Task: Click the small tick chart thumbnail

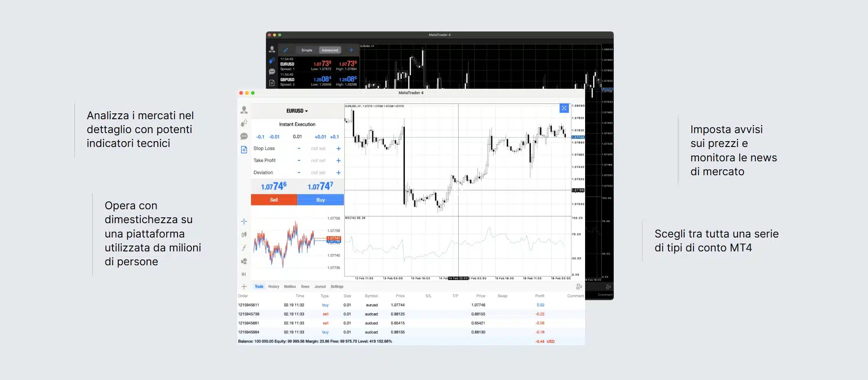Action: tap(296, 243)
